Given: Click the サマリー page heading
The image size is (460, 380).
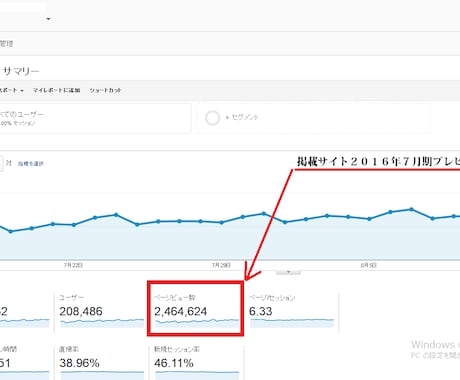Looking at the screenshot, I should (21, 71).
